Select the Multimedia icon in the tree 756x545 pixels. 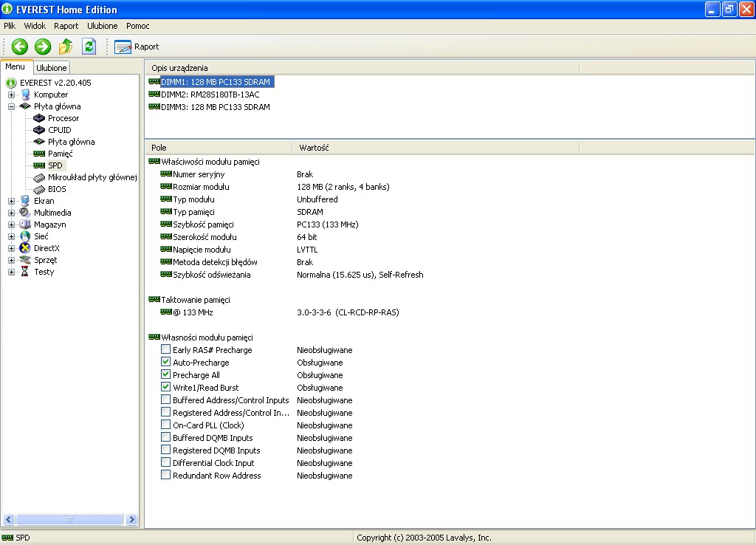coord(25,213)
